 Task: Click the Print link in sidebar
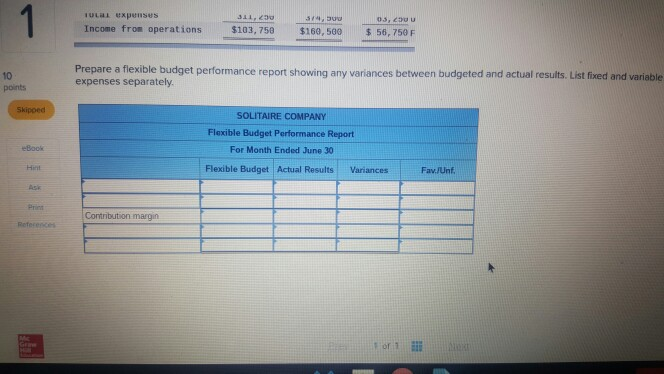click(x=36, y=207)
